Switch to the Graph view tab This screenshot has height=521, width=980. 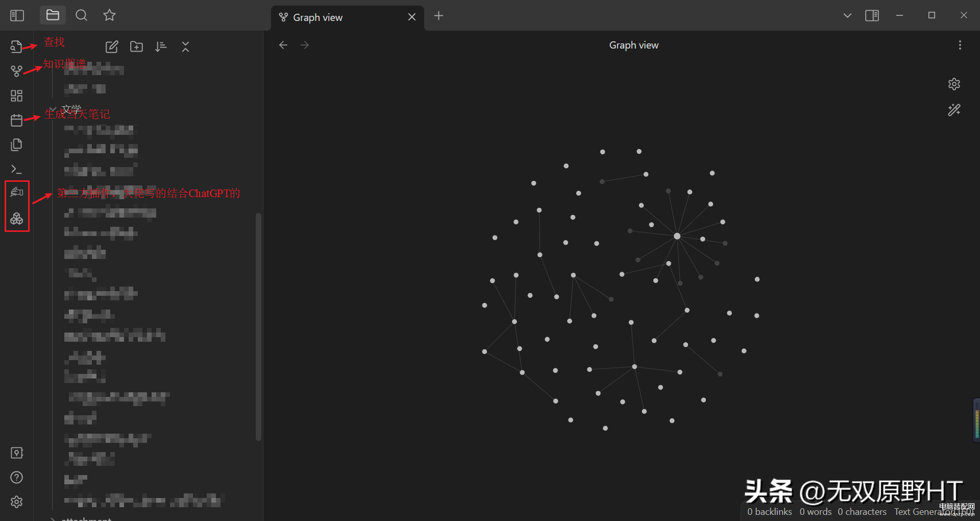(x=348, y=18)
